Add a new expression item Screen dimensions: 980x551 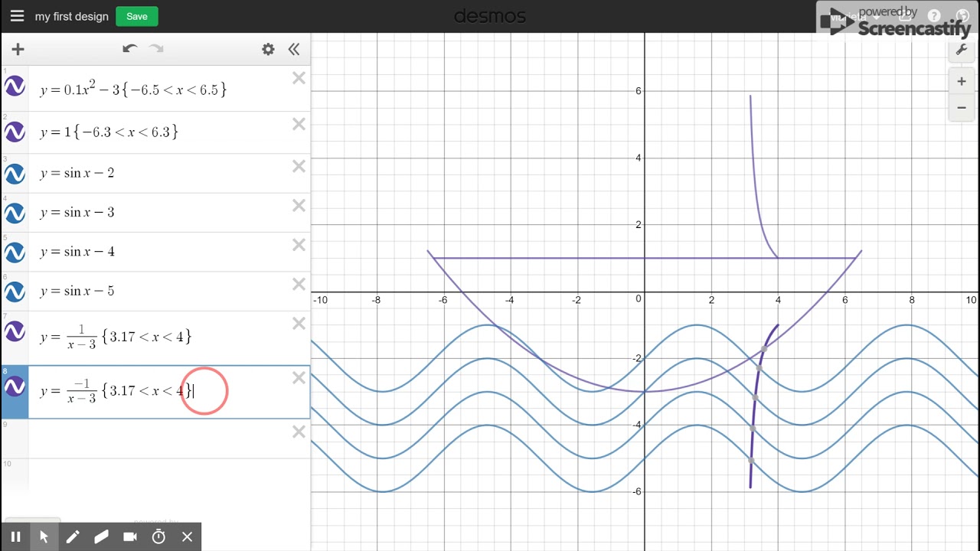(x=18, y=49)
